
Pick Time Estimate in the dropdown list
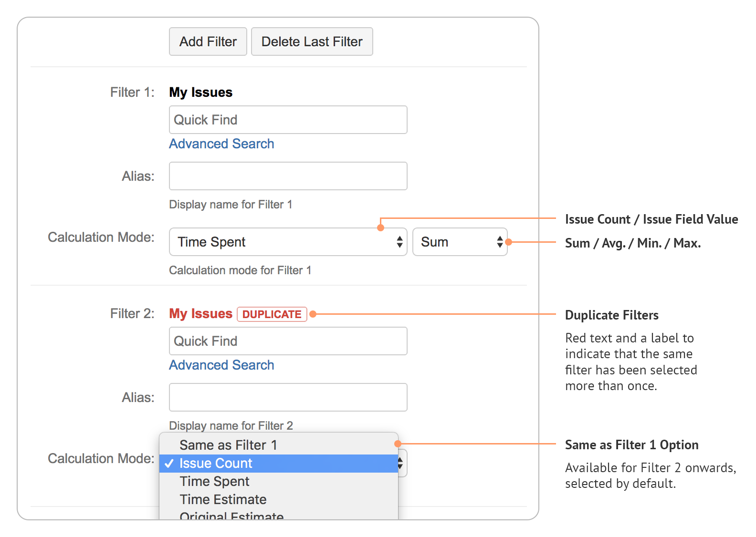click(x=223, y=499)
